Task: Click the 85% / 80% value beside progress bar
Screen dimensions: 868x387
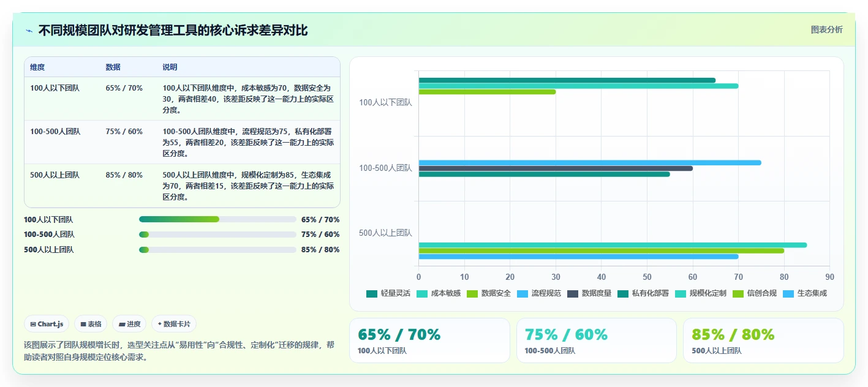Action: pyautogui.click(x=320, y=250)
